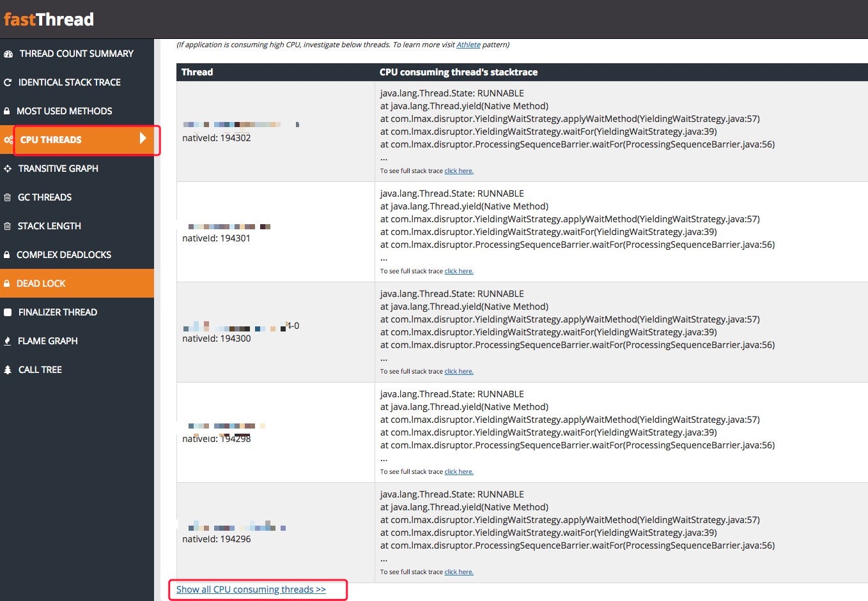
Task: Click the GC Threads trash icon
Action: pos(8,197)
